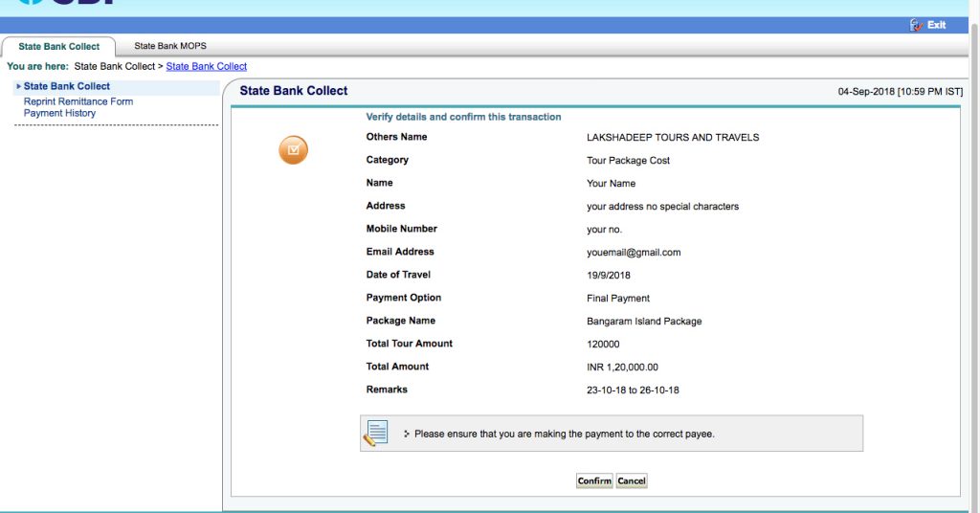
Task: Open Payment History from the sidebar
Action: click(x=59, y=113)
